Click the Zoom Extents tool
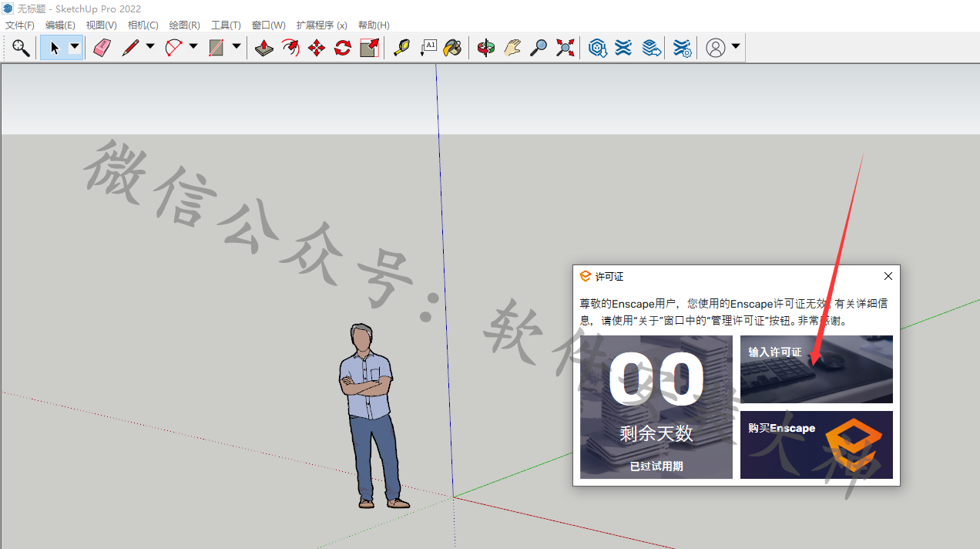The height and width of the screenshot is (549, 980). pos(565,48)
